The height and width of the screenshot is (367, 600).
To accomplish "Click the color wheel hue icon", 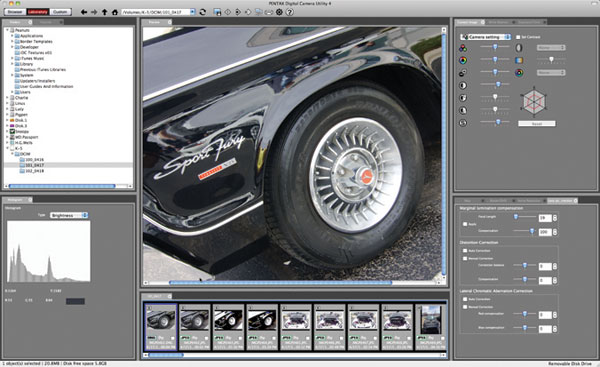I will point(463,60).
